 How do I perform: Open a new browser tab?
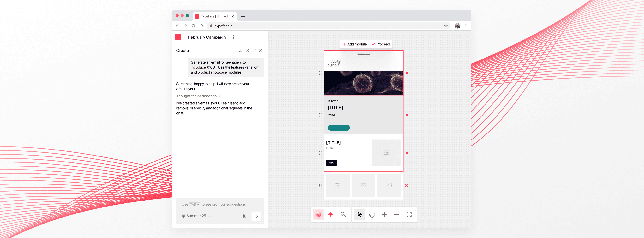[x=243, y=16]
